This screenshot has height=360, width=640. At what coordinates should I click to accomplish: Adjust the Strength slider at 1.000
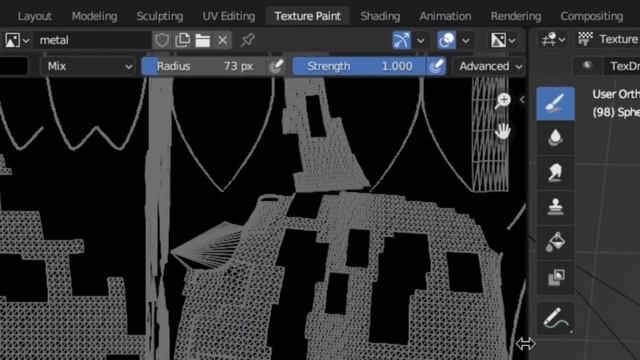[x=359, y=66]
